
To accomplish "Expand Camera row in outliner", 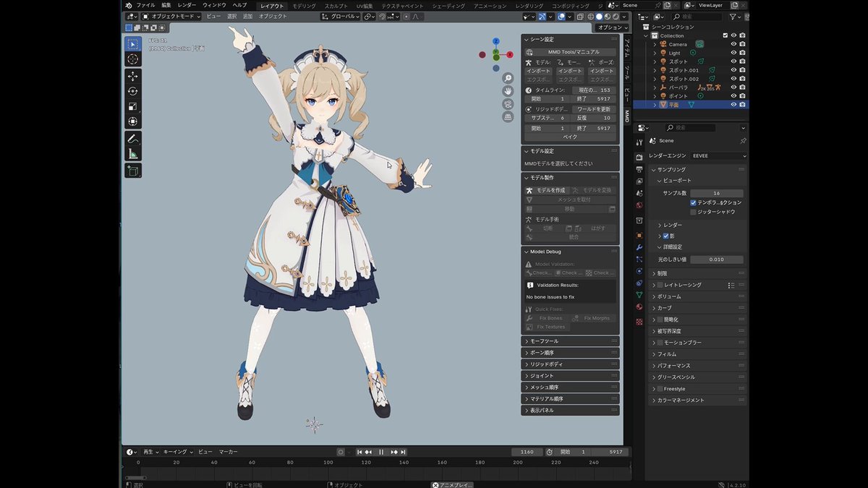I will tap(655, 44).
